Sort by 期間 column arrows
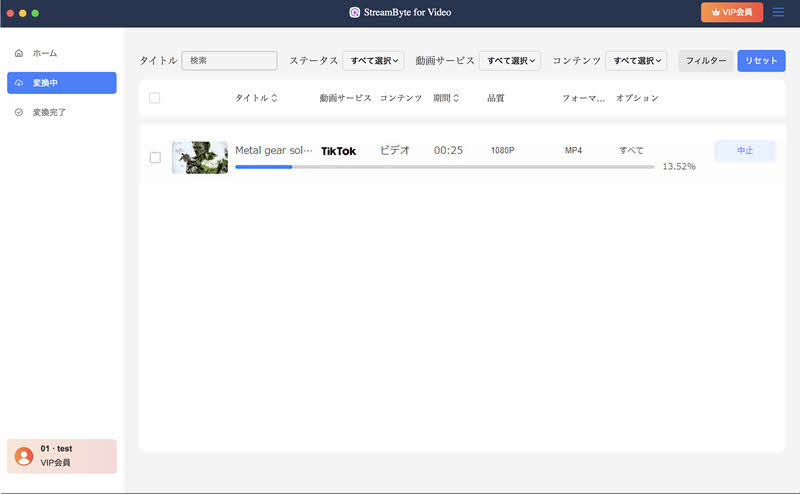 [x=456, y=97]
